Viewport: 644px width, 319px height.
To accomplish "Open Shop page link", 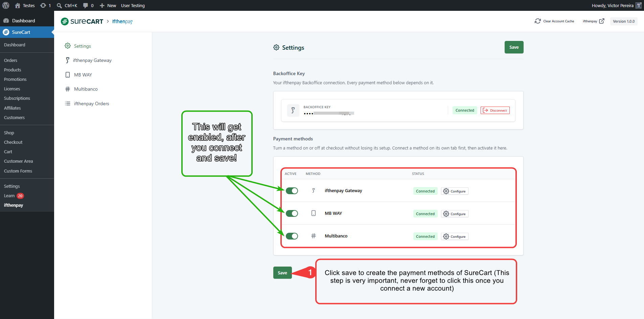I will 9,133.
